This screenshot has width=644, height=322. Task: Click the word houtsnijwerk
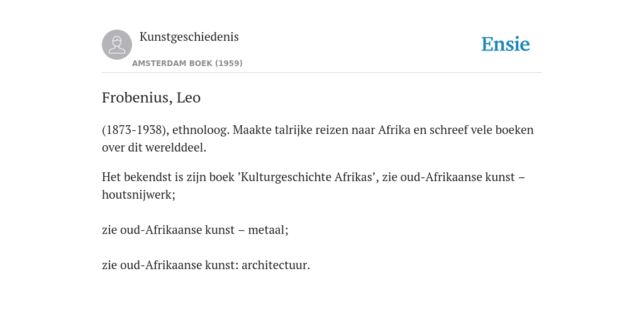pos(138,195)
